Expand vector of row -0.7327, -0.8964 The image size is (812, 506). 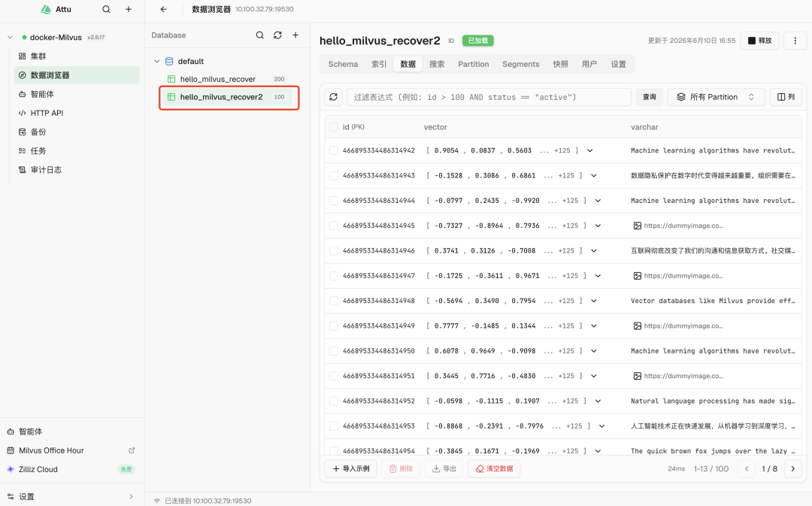tap(598, 226)
